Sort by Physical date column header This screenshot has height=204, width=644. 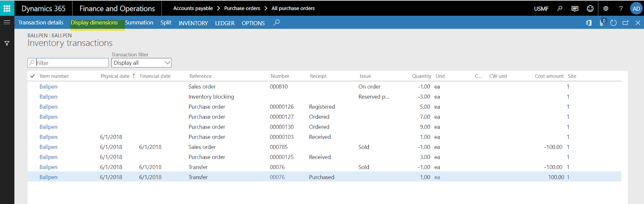click(115, 76)
